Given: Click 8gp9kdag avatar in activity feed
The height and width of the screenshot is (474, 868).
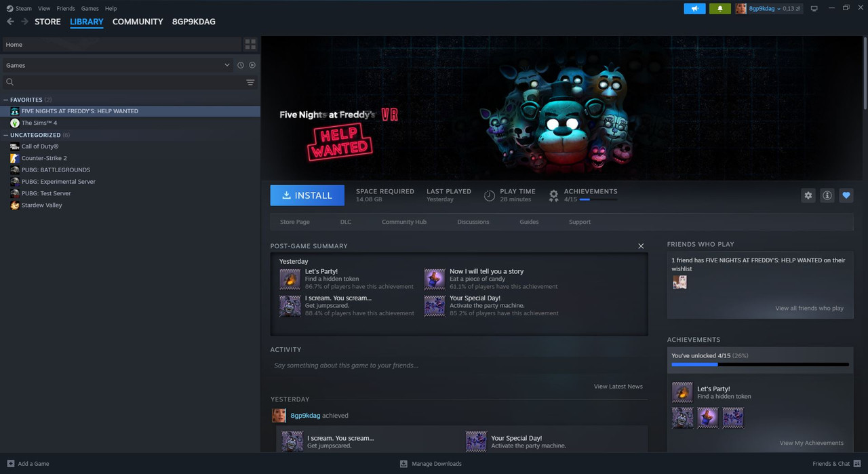Looking at the screenshot, I should [x=279, y=415].
